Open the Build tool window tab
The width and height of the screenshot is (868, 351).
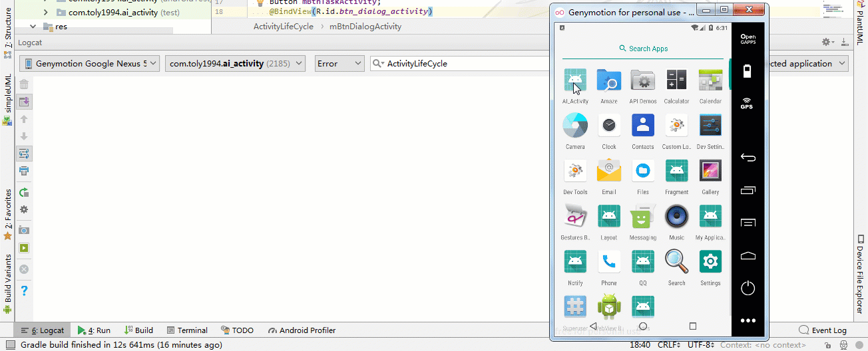[138, 330]
